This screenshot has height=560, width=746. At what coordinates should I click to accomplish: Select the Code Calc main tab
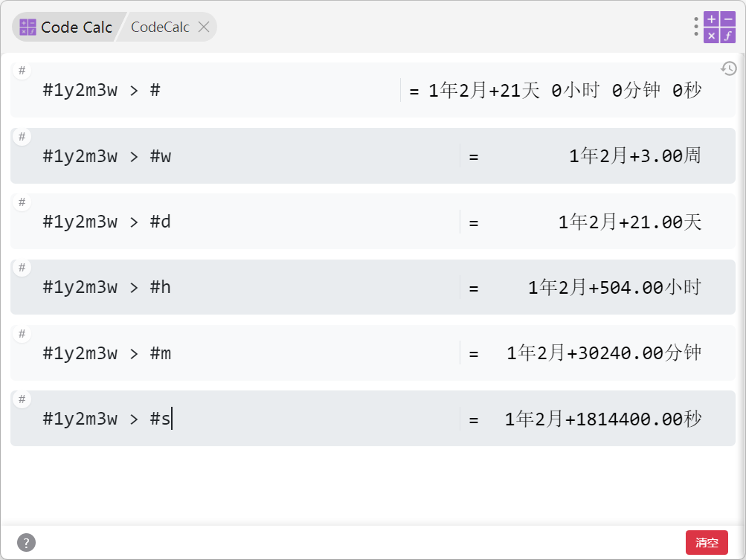(x=67, y=27)
